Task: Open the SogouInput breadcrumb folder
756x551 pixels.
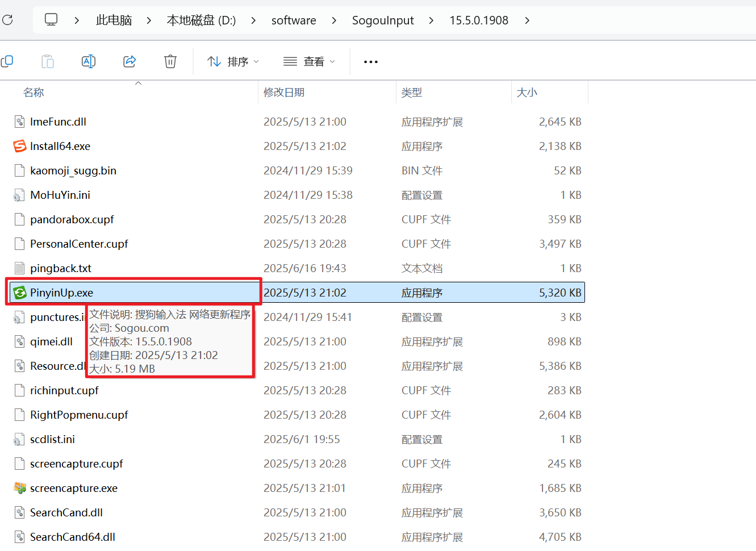Action: [383, 20]
